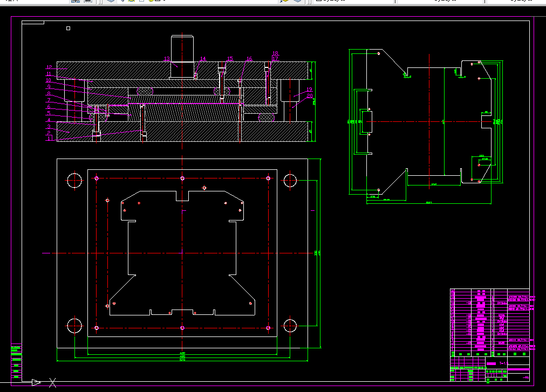Click the UCS X-axis icon
Viewport: 546px width, 392px height.
coord(52,383)
